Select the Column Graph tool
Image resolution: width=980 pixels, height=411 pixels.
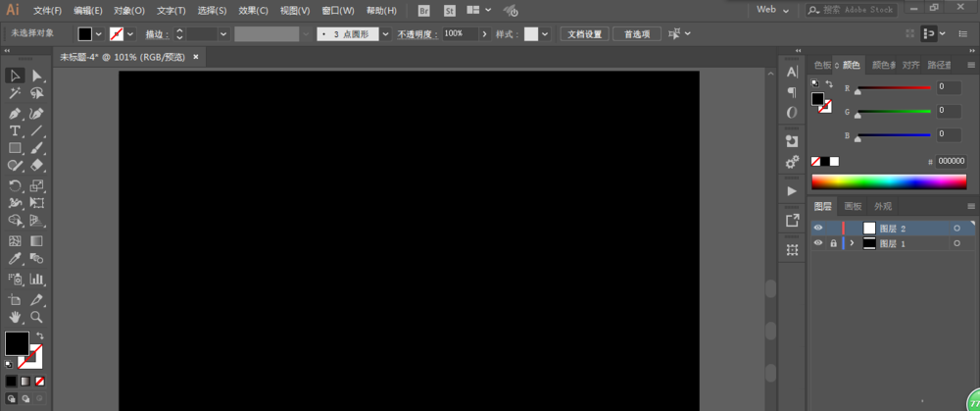click(37, 279)
